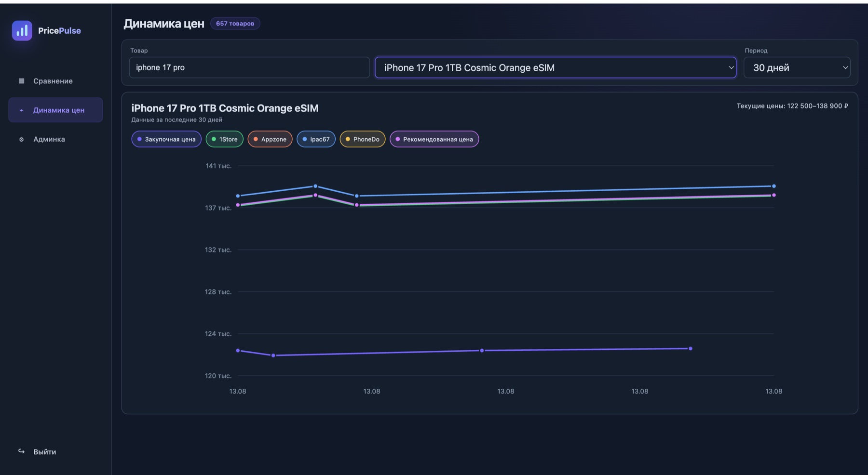The image size is (868, 475).
Task: Click the chart card product title
Action: [225, 108]
